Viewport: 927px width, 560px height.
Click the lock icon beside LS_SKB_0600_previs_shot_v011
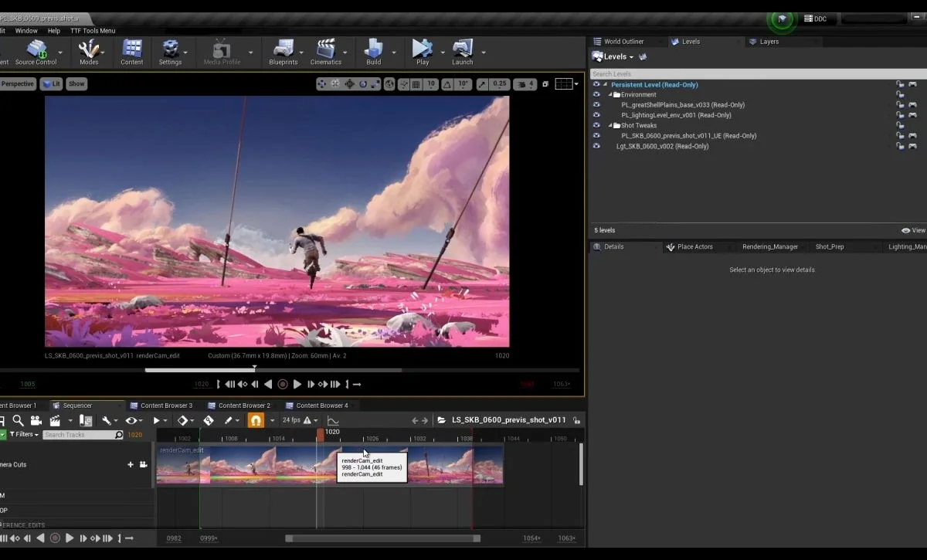click(x=576, y=421)
